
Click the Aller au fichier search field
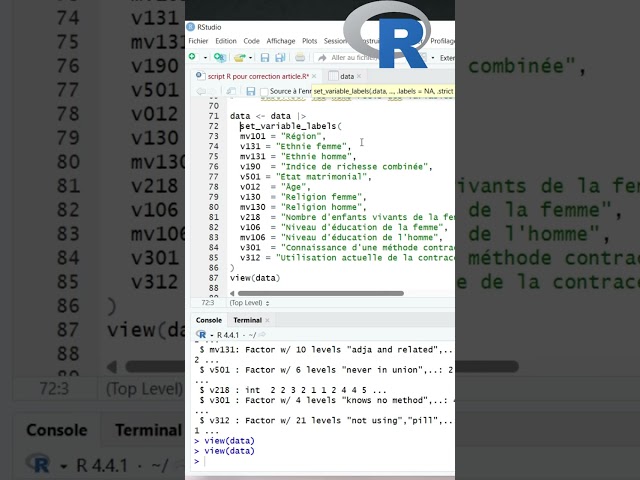click(351, 58)
